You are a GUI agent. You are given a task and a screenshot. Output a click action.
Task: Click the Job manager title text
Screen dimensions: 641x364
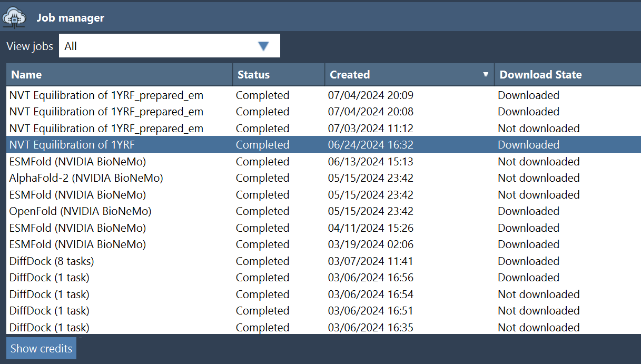coord(71,18)
